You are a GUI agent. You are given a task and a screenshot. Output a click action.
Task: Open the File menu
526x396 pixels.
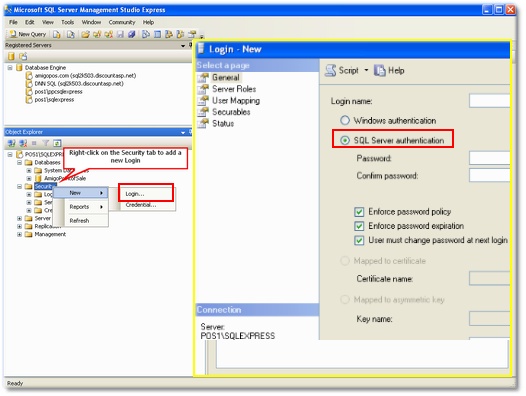point(13,22)
